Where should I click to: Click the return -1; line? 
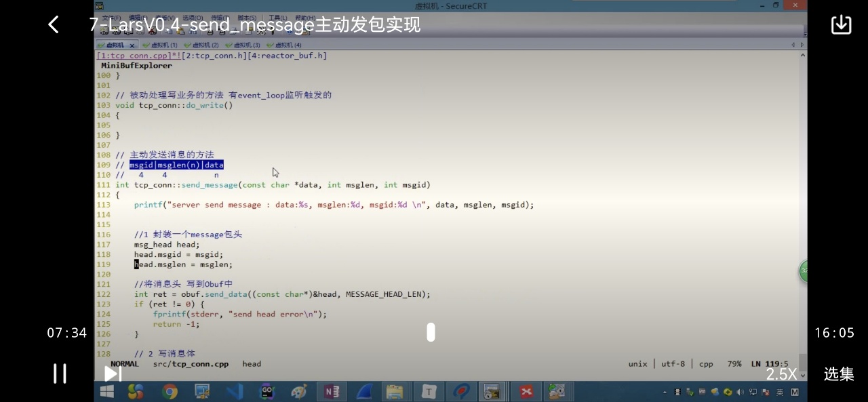coord(176,324)
